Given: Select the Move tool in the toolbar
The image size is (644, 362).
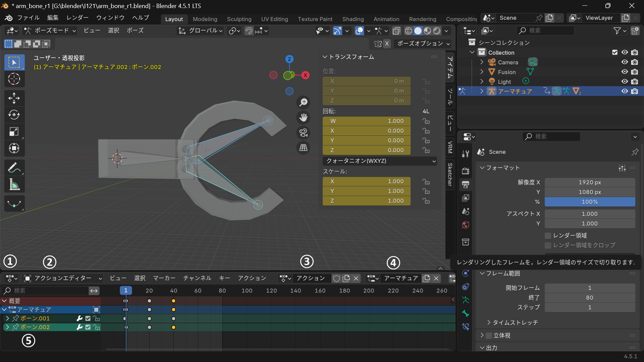Looking at the screenshot, I should click(x=14, y=98).
